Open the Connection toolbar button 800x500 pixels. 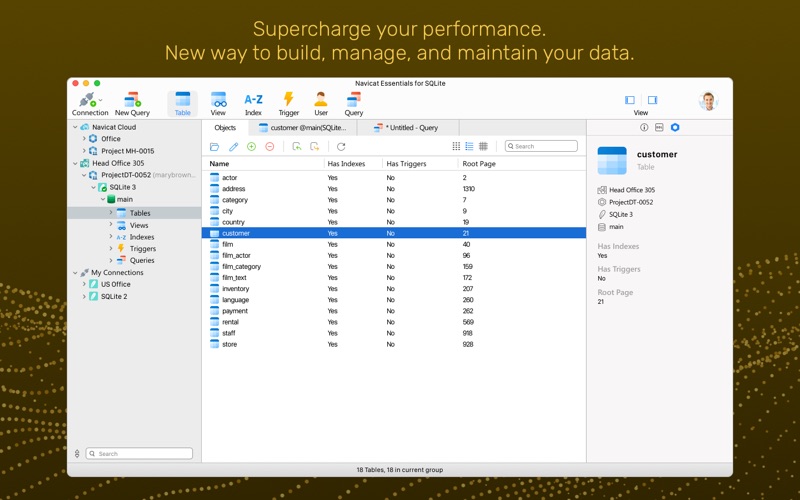90,104
